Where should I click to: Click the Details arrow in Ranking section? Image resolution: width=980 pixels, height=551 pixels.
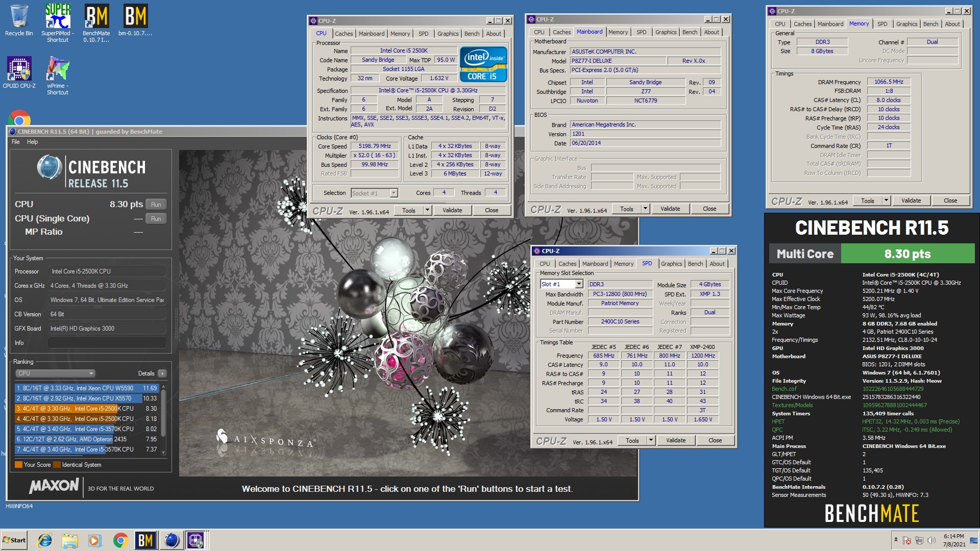[162, 373]
